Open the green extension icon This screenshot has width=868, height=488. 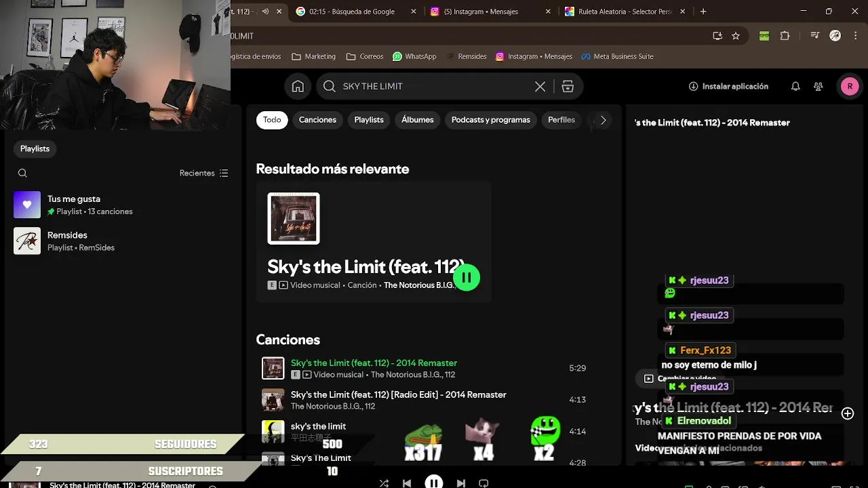[764, 36]
